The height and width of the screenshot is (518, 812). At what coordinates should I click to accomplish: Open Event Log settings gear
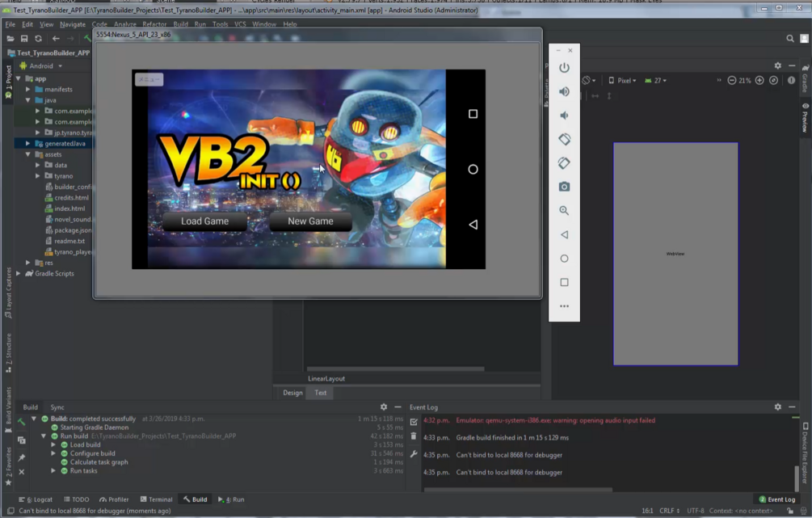[x=777, y=407]
